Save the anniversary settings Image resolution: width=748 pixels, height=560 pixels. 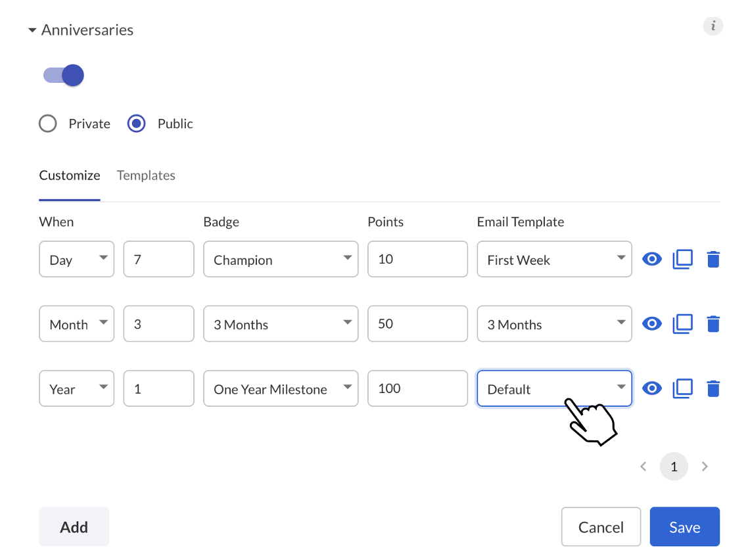pyautogui.click(x=685, y=526)
